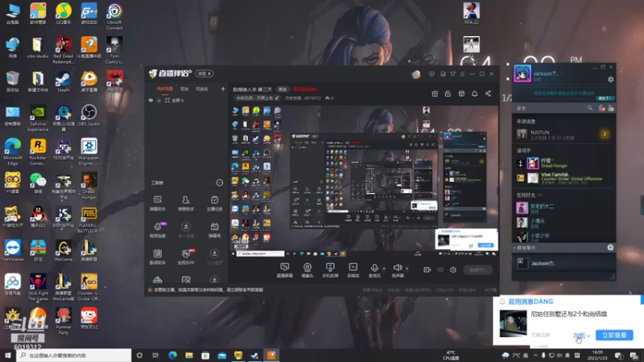This screenshot has width=644, height=362.
Task: Open Steam friends settings gear
Action: pyautogui.click(x=611, y=79)
